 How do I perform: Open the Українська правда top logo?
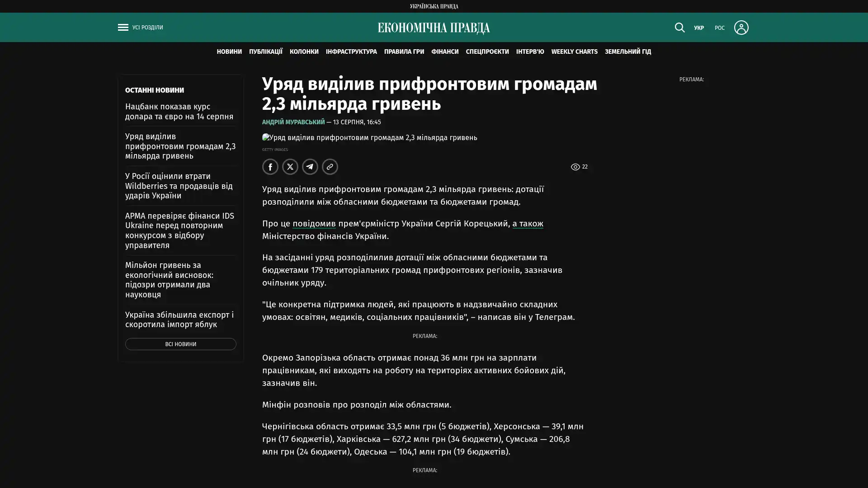pyautogui.click(x=434, y=6)
